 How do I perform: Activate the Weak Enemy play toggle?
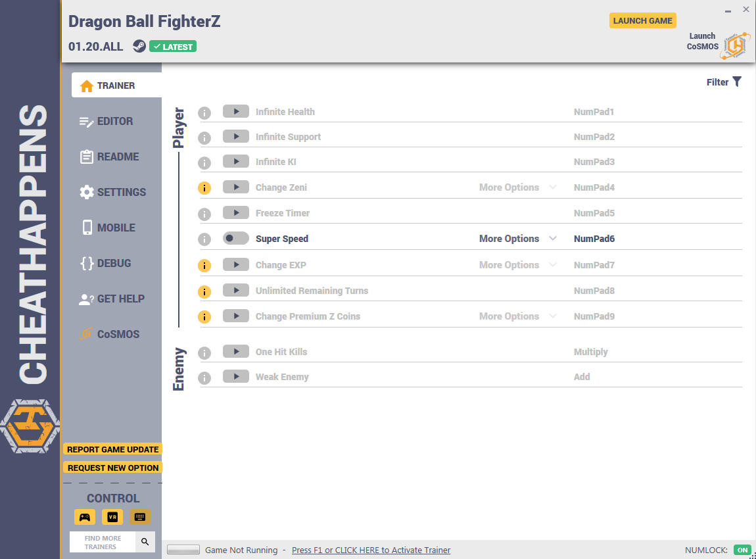pos(236,377)
